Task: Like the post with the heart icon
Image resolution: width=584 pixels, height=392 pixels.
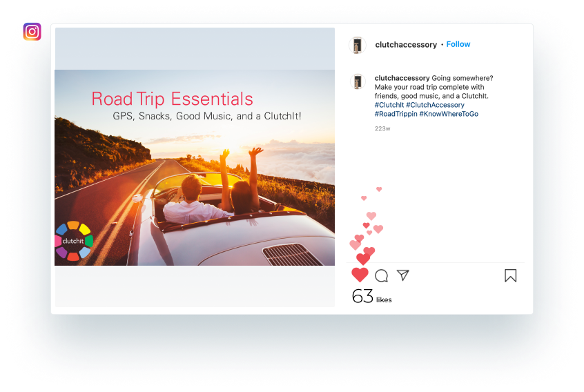Action: pos(360,275)
